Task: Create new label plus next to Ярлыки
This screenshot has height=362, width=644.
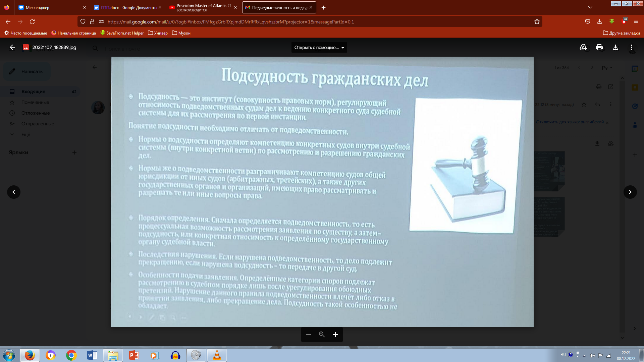Action: pos(74,153)
